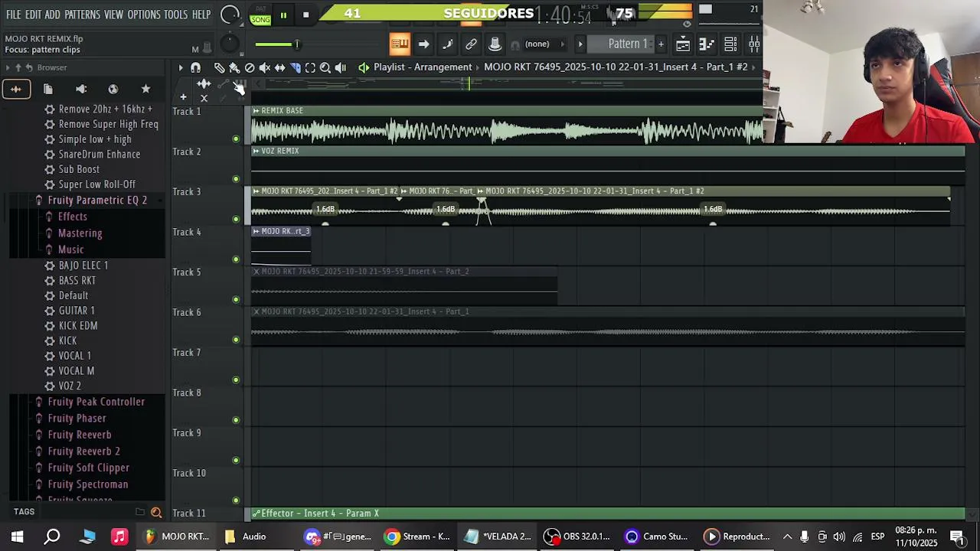Click the 1.6dB volume point near playhead

tap(446, 209)
